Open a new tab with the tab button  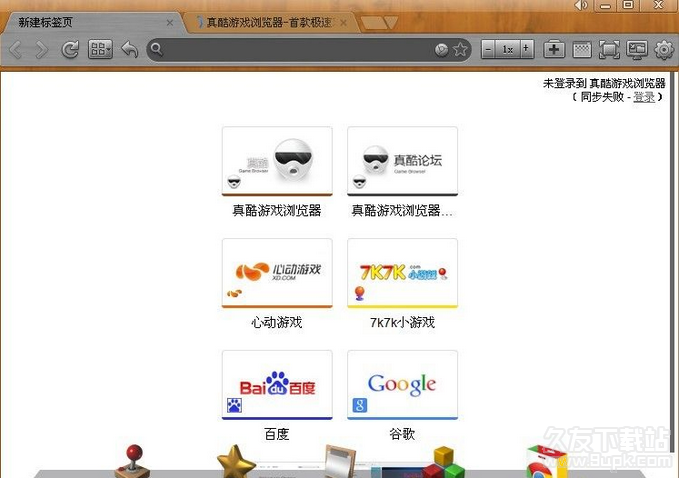(379, 23)
